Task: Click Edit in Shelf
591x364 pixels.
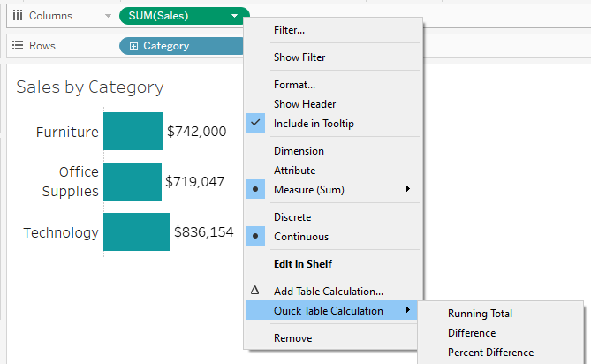Action: 302,264
